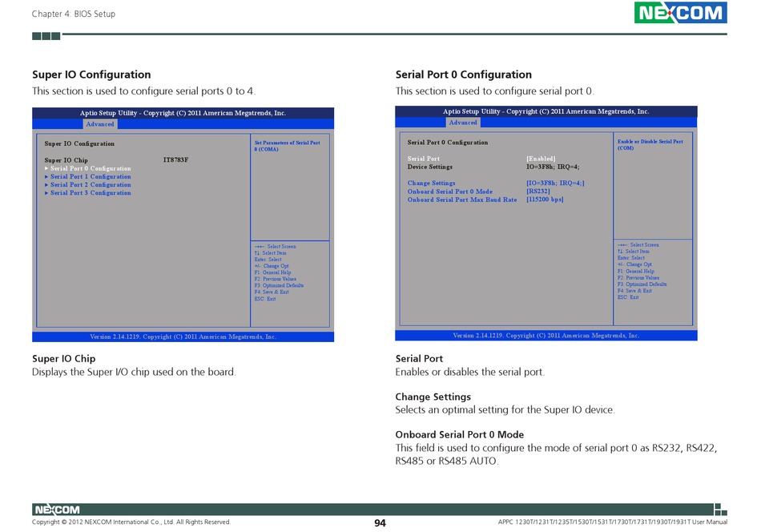Screen dimensions: 761x532
Task: Click the arrow beside Serial Port 2 Configuration
Action: [x=46, y=185]
